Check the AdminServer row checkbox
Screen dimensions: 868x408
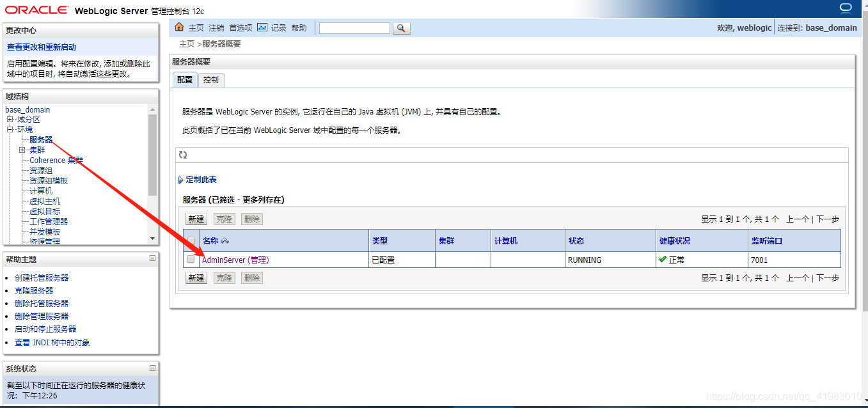pos(191,259)
